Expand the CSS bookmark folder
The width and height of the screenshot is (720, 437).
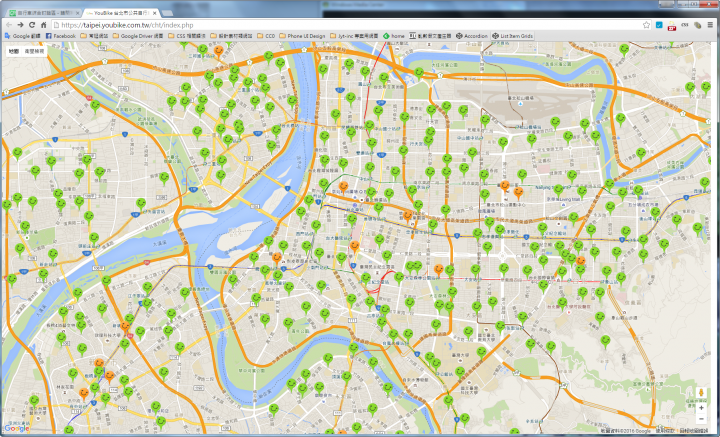187,36
